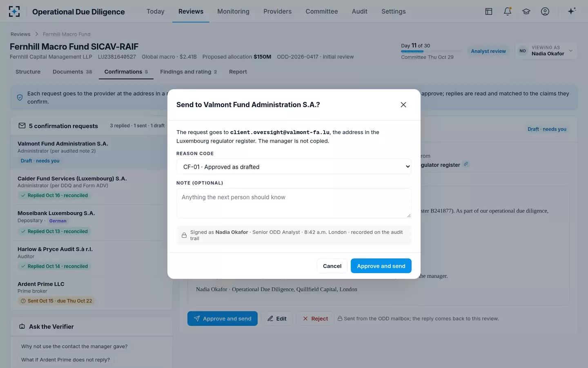
Task: Click Cancel in the dialog
Action: click(332, 266)
